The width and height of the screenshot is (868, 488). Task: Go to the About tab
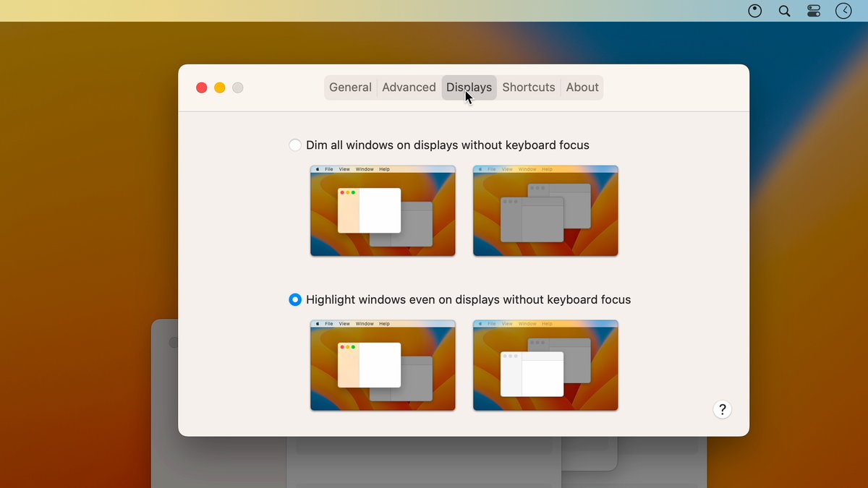[582, 87]
